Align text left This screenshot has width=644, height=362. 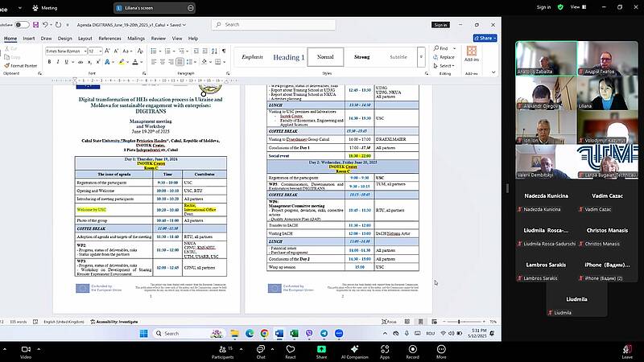154,62
